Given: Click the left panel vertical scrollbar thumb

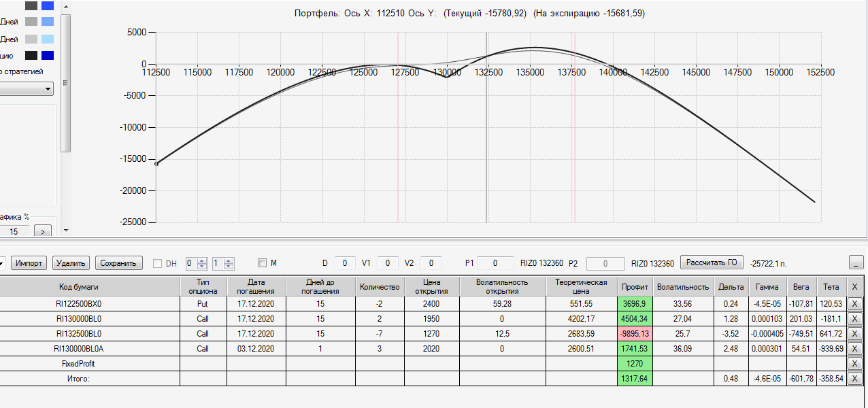Looking at the screenshot, I should (65, 83).
